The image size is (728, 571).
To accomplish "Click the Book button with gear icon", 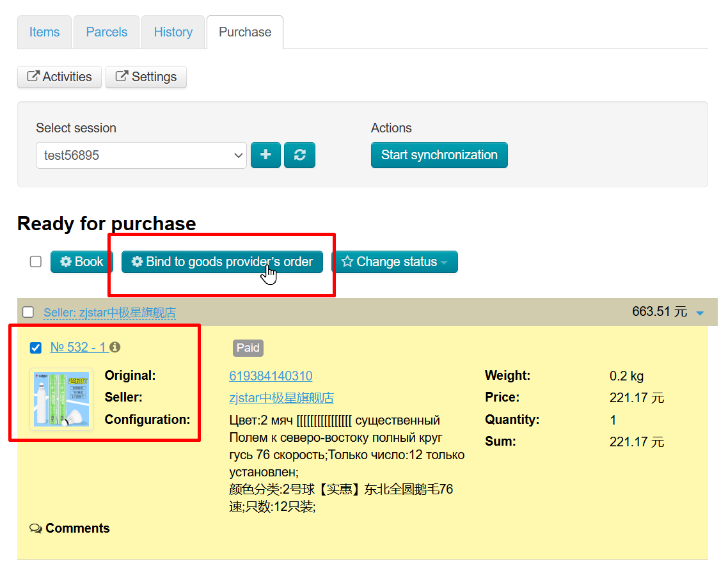I will 81,262.
